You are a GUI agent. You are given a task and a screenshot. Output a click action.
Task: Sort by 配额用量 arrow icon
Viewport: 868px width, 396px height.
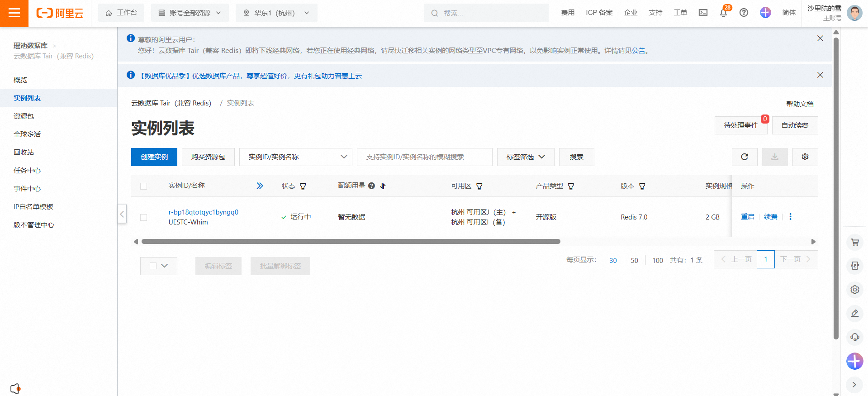pos(383,186)
